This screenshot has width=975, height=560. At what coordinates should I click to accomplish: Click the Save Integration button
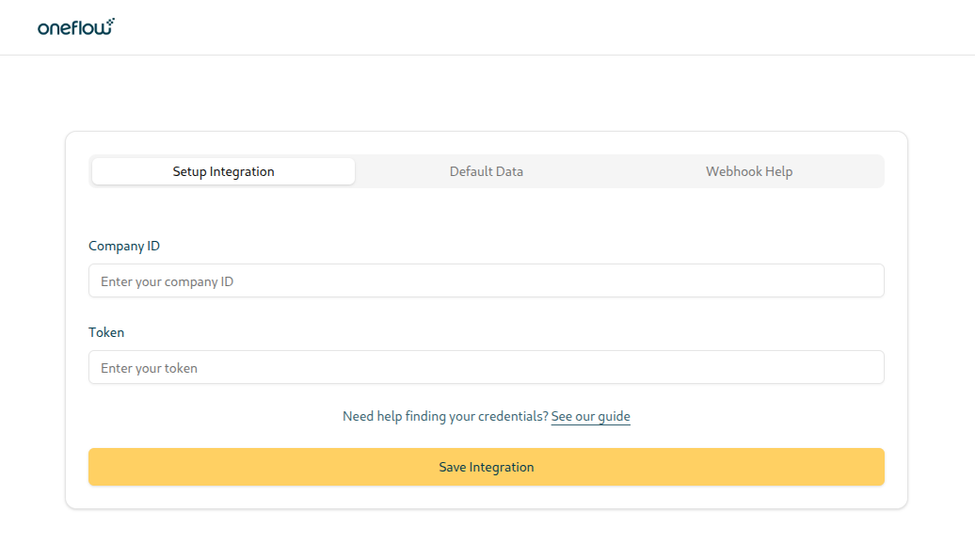tap(487, 467)
